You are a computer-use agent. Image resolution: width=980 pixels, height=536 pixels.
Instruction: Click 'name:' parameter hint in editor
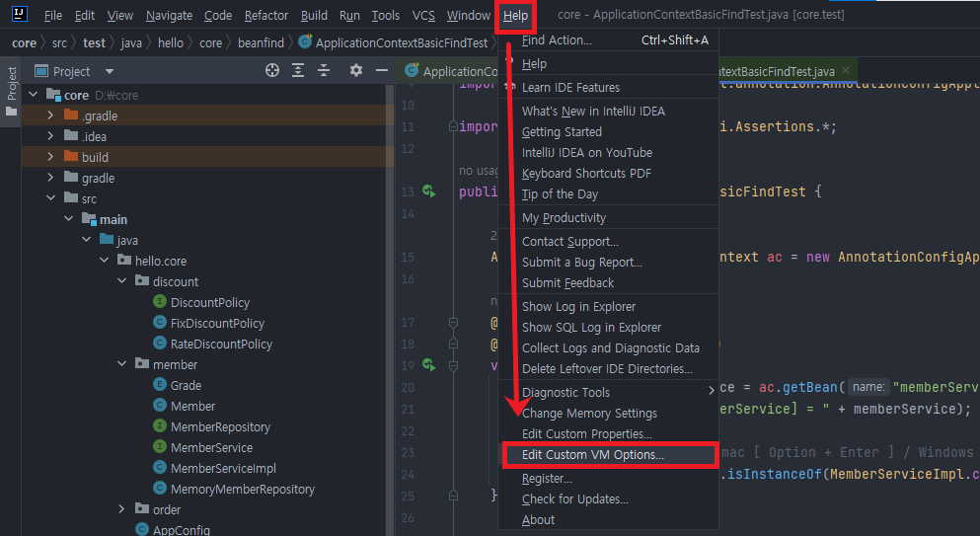tap(868, 387)
